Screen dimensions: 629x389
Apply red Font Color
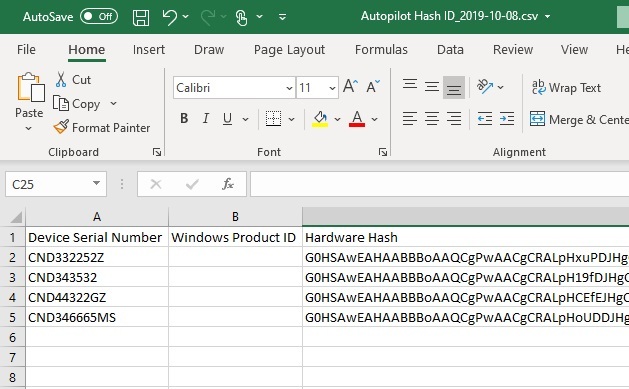click(357, 119)
